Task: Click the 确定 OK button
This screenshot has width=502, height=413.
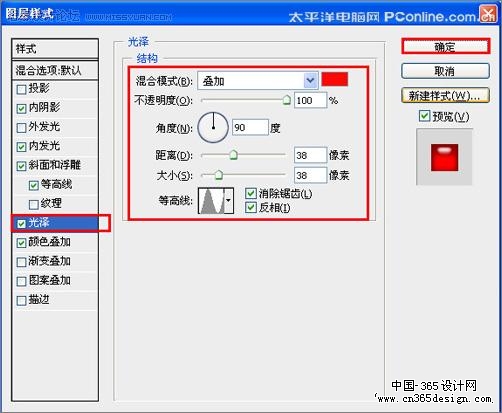Action: click(x=446, y=46)
